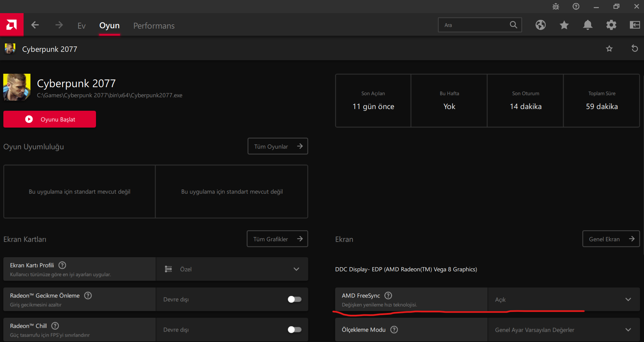644x342 pixels.
Task: Switch to the Oyun tab
Action: pyautogui.click(x=109, y=26)
